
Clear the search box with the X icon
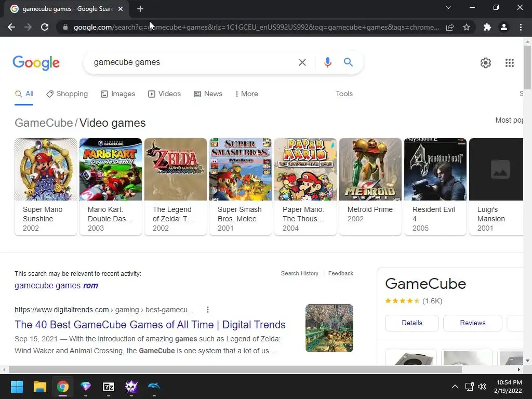(x=302, y=62)
